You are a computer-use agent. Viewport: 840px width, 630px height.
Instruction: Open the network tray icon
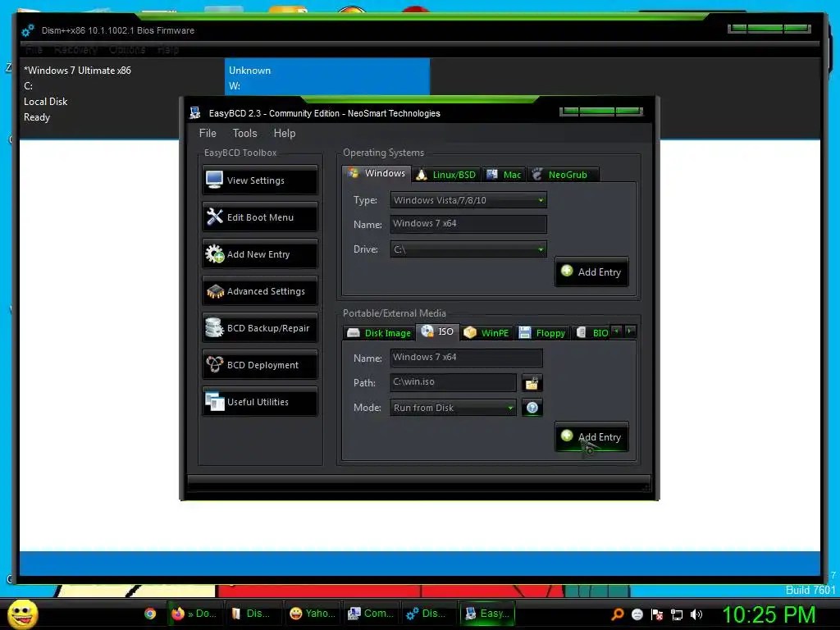pyautogui.click(x=677, y=614)
